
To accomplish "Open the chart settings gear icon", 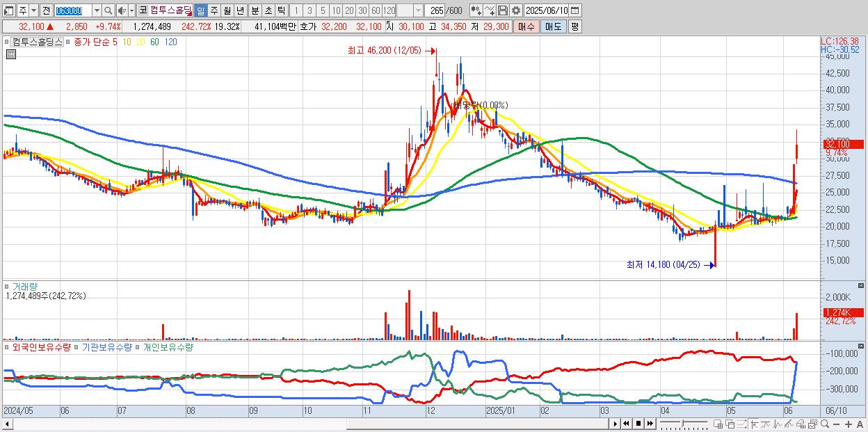I will pos(515,10).
